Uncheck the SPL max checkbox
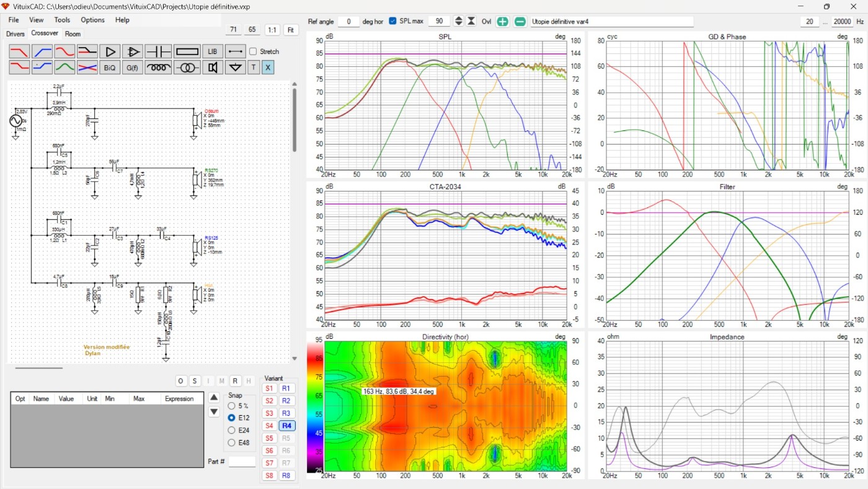 click(392, 21)
